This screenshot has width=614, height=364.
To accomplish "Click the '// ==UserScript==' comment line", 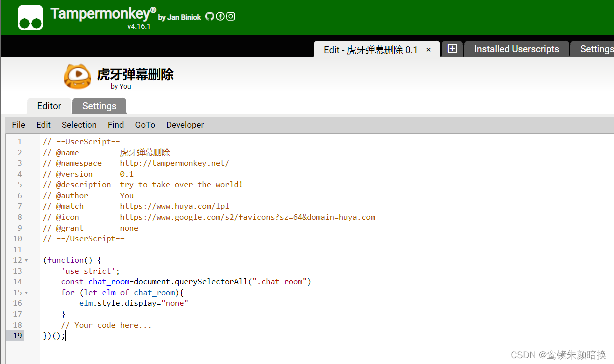I will point(82,142).
